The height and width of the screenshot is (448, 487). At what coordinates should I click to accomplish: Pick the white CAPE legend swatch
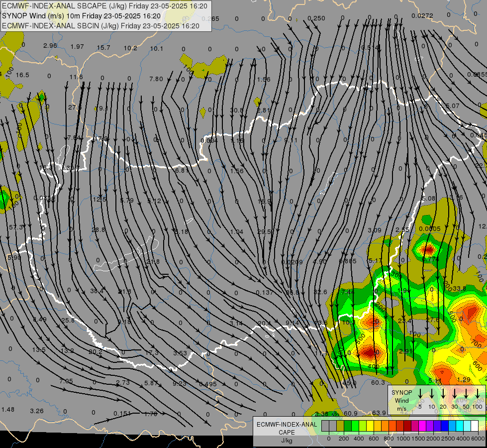[x=474, y=426]
